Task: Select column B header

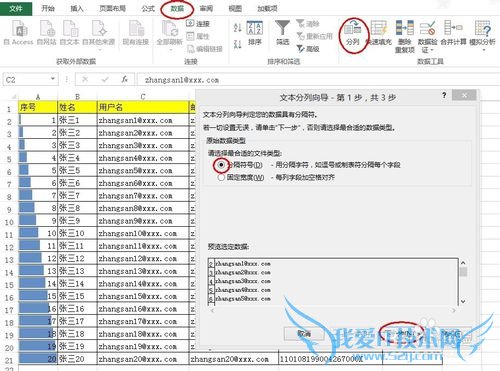Action: pos(77,97)
